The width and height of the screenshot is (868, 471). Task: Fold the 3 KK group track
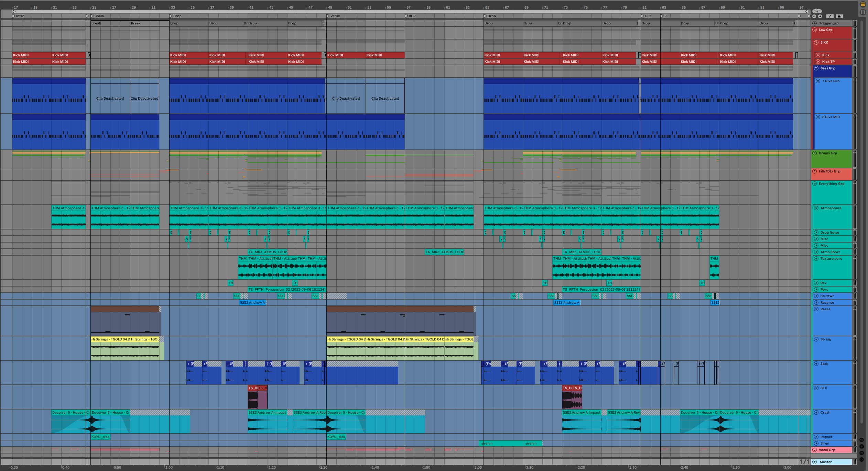pyautogui.click(x=816, y=43)
